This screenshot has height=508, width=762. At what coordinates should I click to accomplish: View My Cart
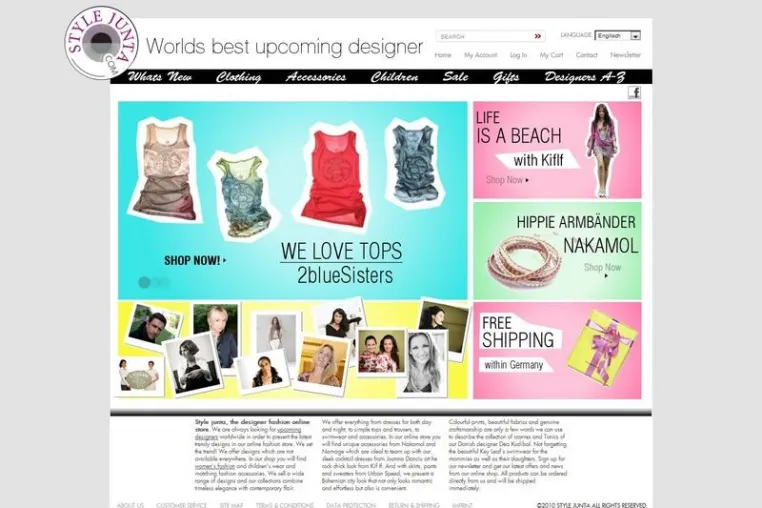[x=551, y=55]
